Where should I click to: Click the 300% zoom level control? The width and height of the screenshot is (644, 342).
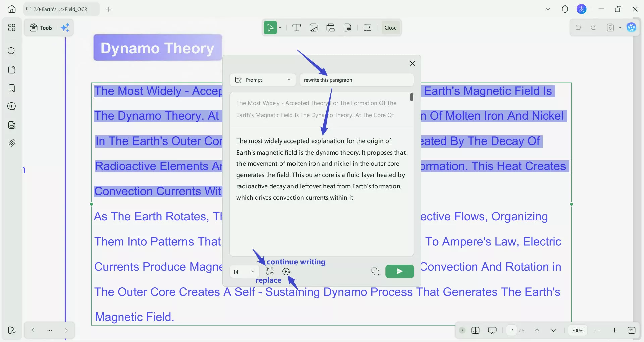click(x=577, y=330)
